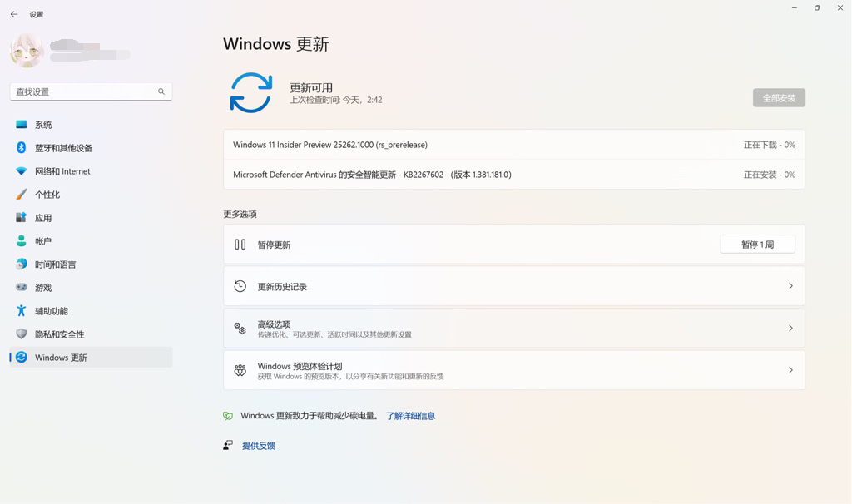This screenshot has width=852, height=504.
Task: Click the 全部安装 button
Action: [x=779, y=98]
